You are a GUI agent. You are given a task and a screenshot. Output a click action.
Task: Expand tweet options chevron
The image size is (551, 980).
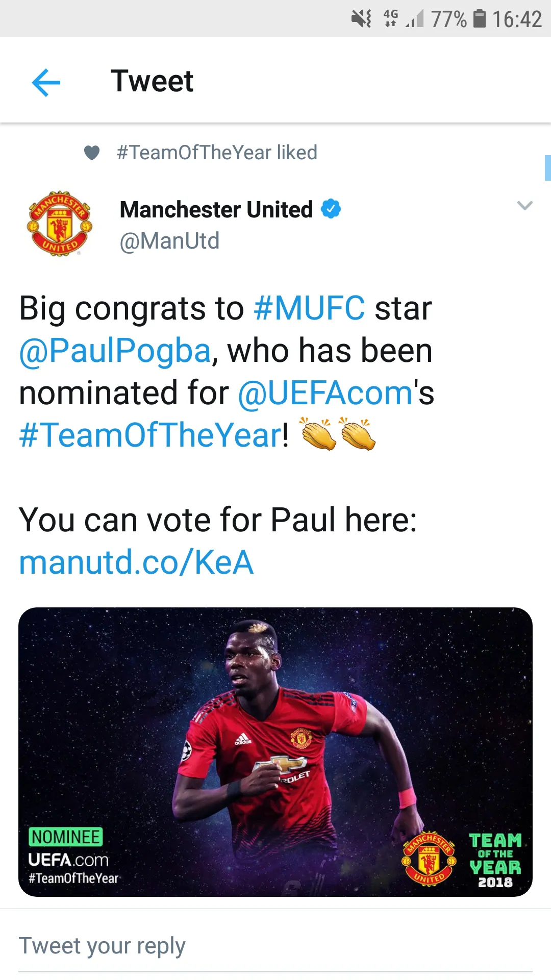(524, 206)
